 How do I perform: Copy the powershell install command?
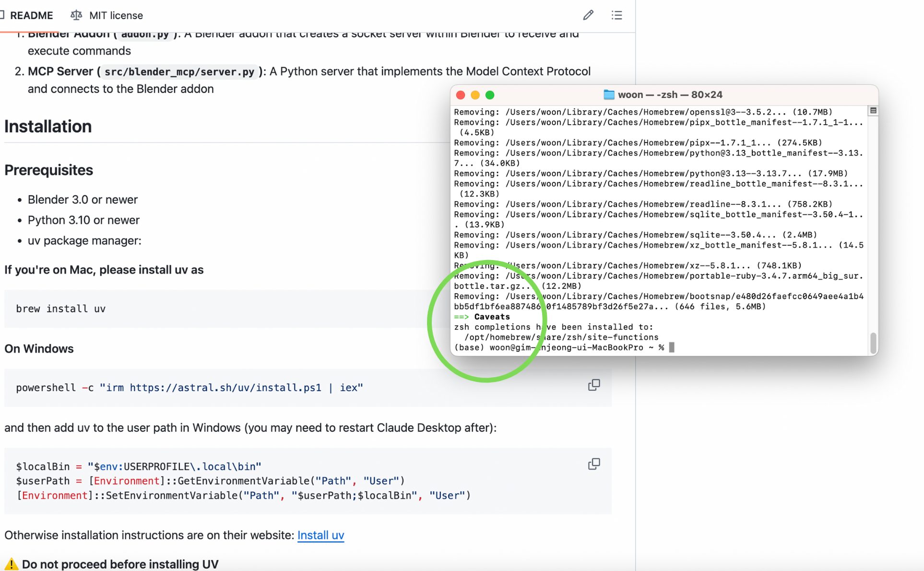[x=594, y=385]
